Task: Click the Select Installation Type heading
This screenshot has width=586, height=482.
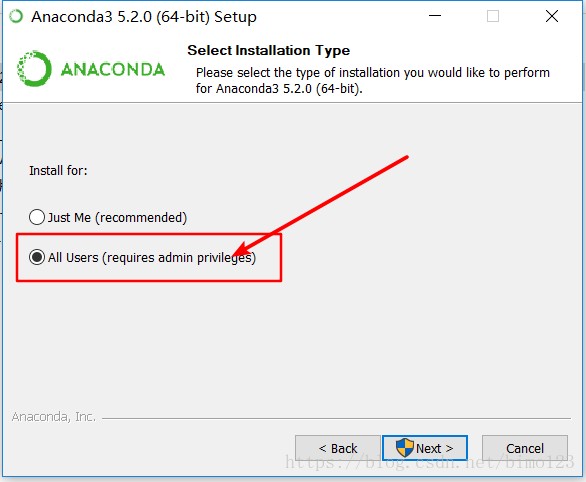Action: pos(268,50)
